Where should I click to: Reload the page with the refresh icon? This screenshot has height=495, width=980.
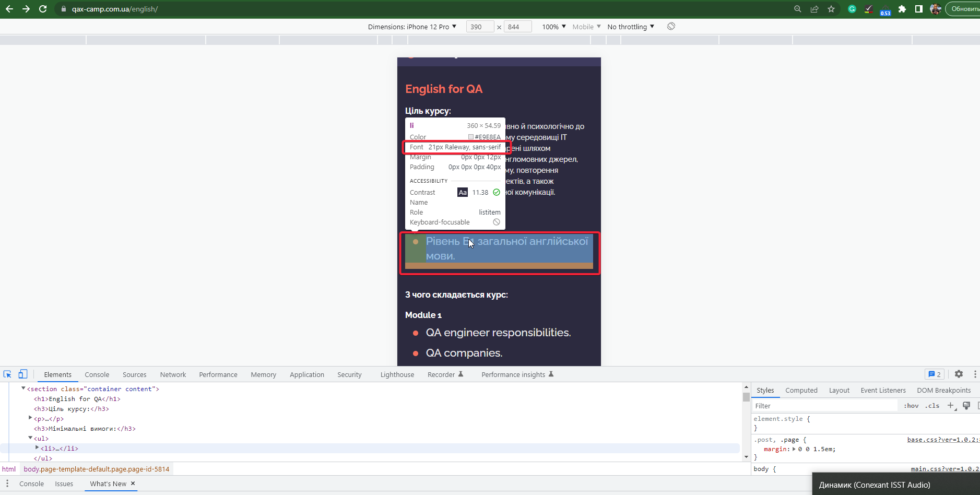pos(43,9)
